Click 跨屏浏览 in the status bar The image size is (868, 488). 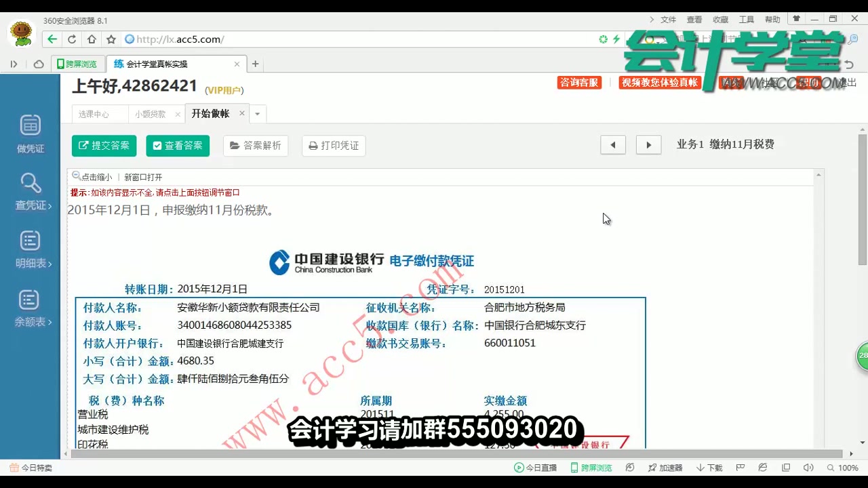(591, 468)
